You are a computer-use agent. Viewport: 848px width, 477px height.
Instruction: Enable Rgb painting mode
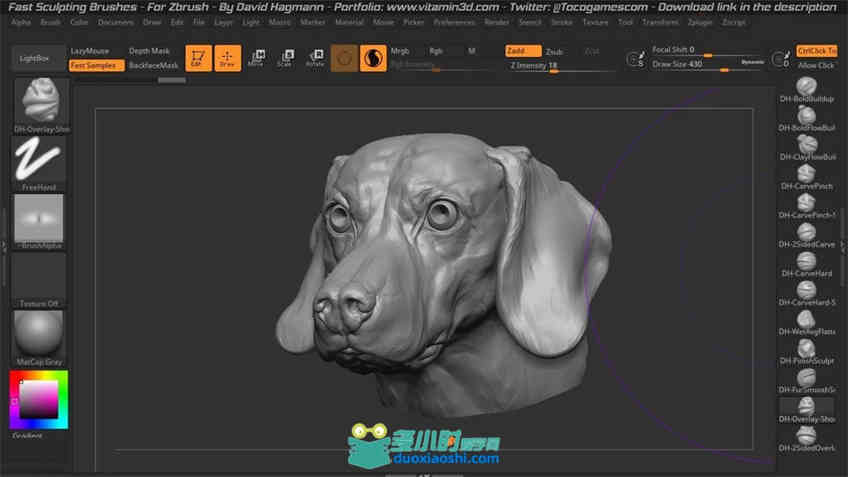tap(436, 51)
